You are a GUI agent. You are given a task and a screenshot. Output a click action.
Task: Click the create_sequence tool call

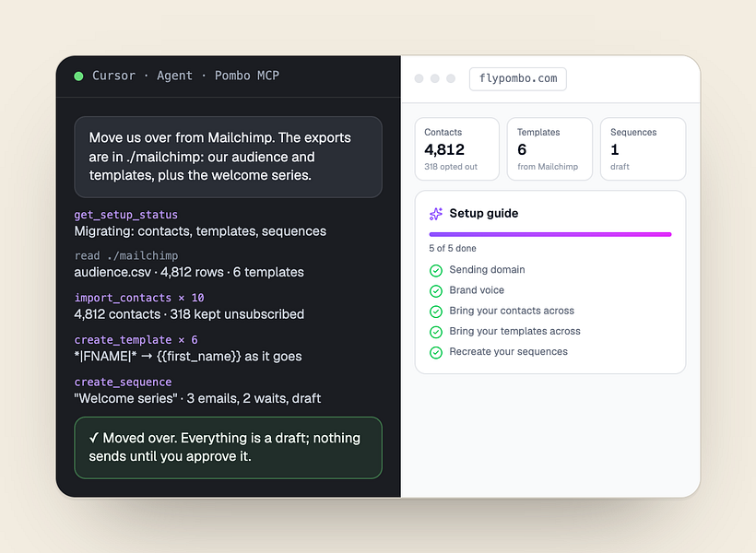(x=123, y=382)
